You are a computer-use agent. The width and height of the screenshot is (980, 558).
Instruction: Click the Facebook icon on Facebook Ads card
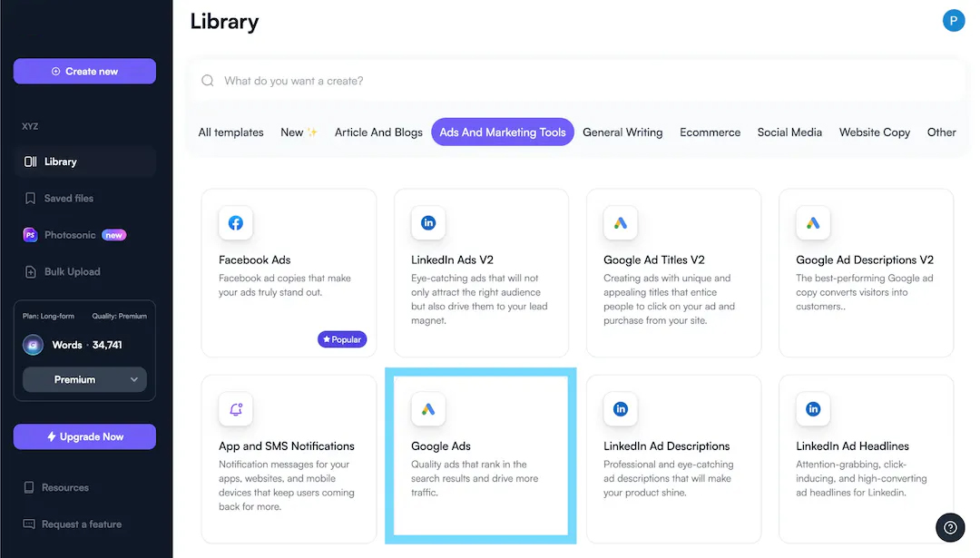[x=236, y=223]
